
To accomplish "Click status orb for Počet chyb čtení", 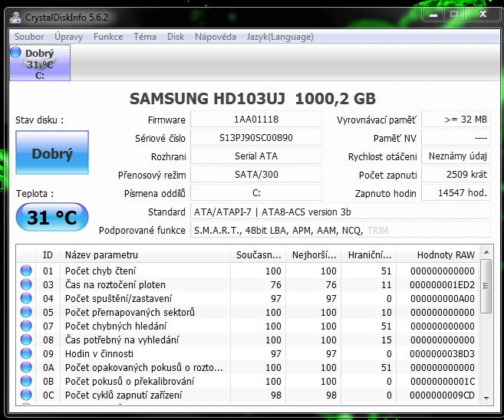I will [x=26, y=271].
